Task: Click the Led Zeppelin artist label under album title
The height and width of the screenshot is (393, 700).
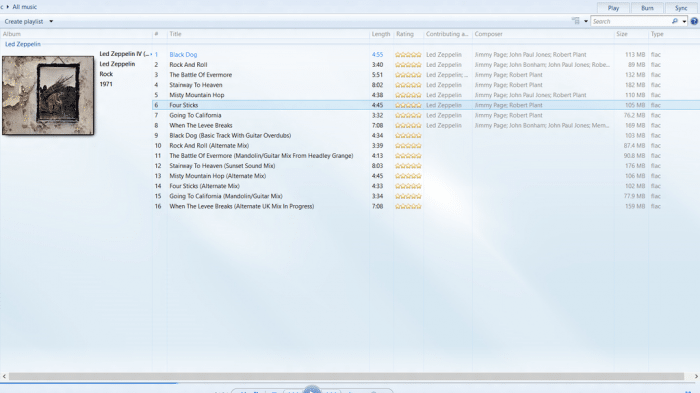Action: [117, 64]
